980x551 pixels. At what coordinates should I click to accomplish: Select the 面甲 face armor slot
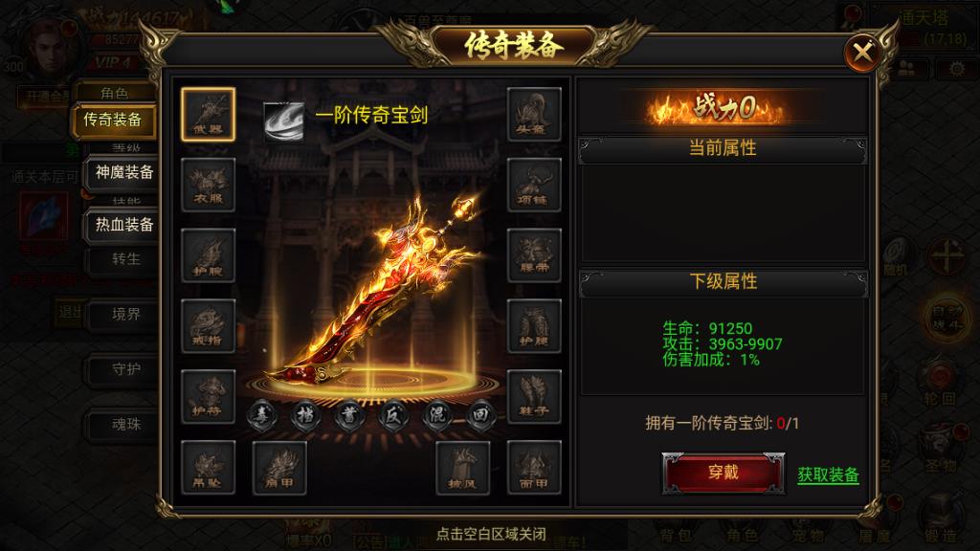point(534,468)
